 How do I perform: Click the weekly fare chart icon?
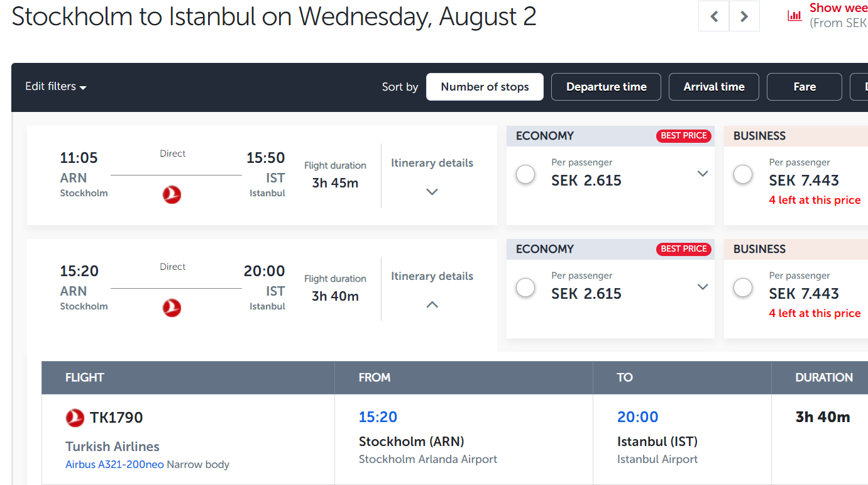[795, 16]
